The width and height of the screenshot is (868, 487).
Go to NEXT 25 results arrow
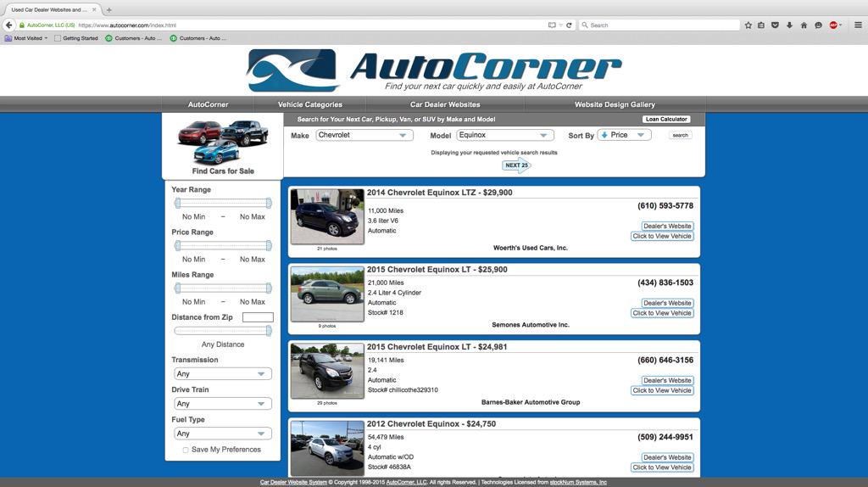coord(516,165)
